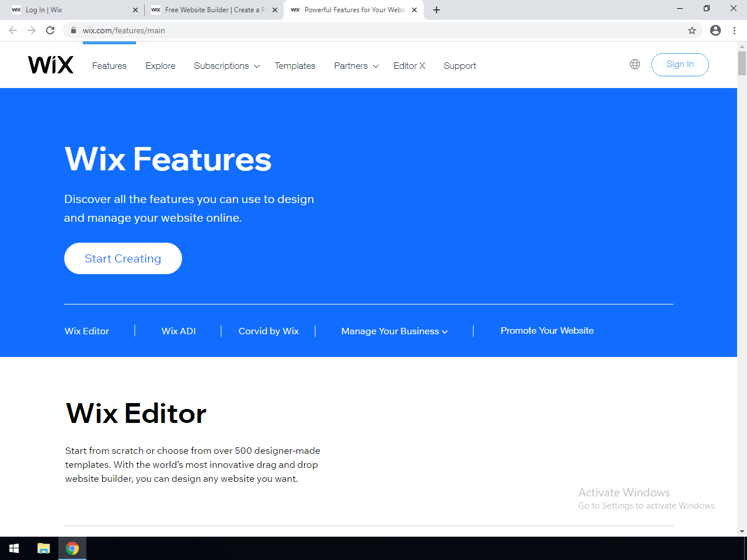This screenshot has height=560, width=747.
Task: Click the 'Wix Editor' section heading
Action: pos(136,414)
